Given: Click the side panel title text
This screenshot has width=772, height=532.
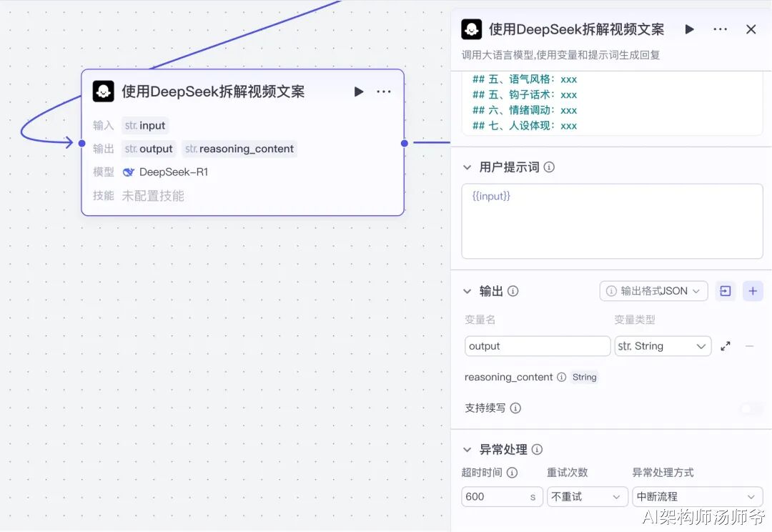Looking at the screenshot, I should [x=576, y=29].
